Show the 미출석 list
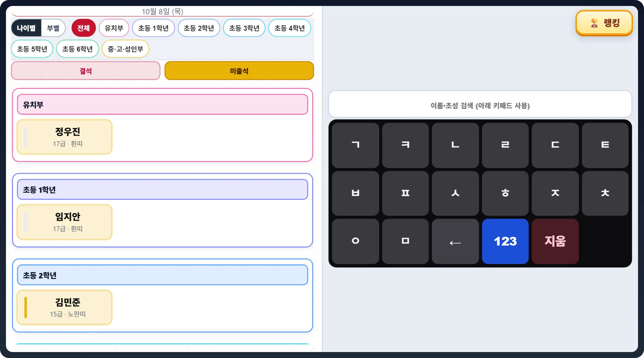The width and height of the screenshot is (644, 358). pos(239,71)
